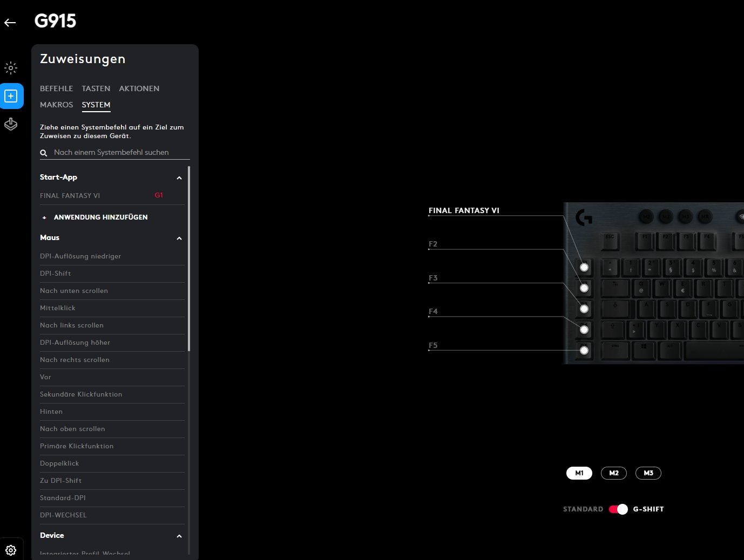
Task: Click FINAL FANTASY VI assignment label
Action: point(464,210)
